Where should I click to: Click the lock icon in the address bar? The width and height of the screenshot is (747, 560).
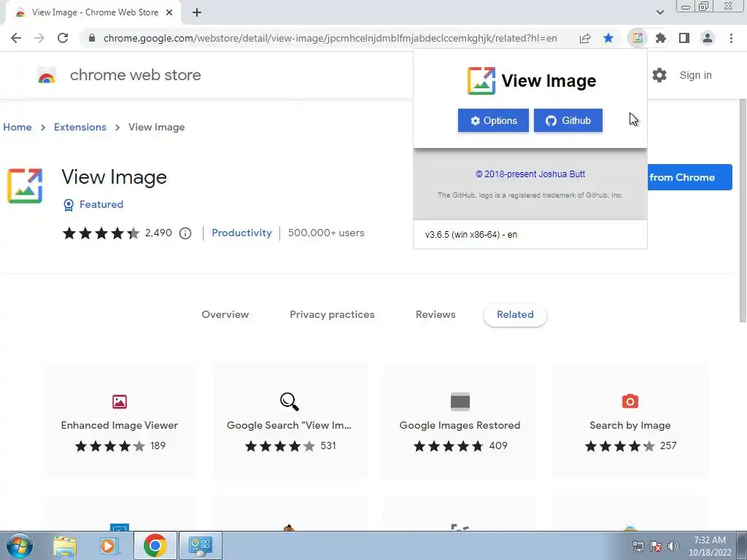click(x=92, y=38)
